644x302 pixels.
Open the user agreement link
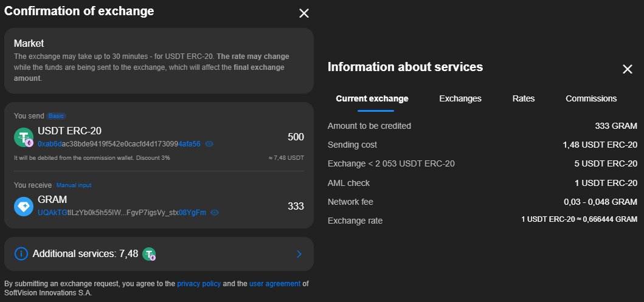(x=275, y=284)
